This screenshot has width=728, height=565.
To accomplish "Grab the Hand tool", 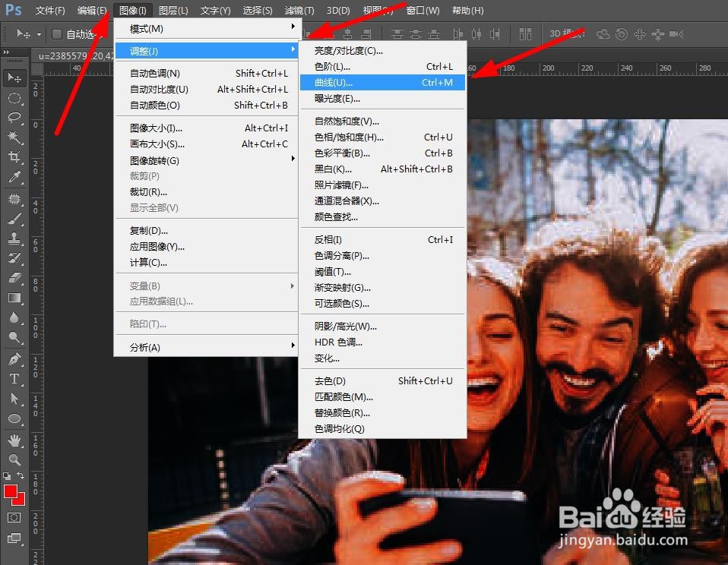I will click(14, 439).
